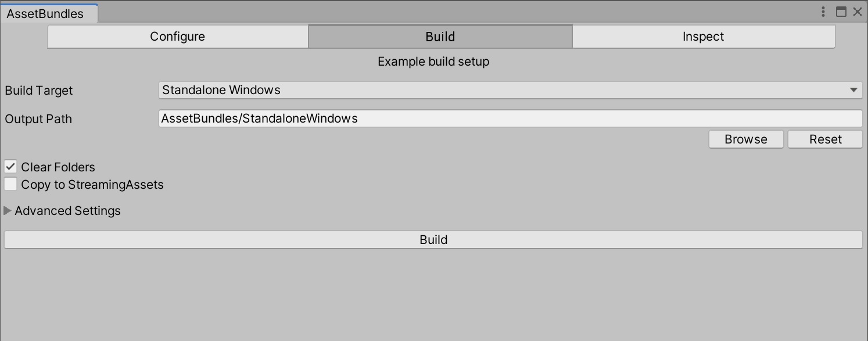
Task: Switch to the Inspect tab
Action: [x=703, y=37]
